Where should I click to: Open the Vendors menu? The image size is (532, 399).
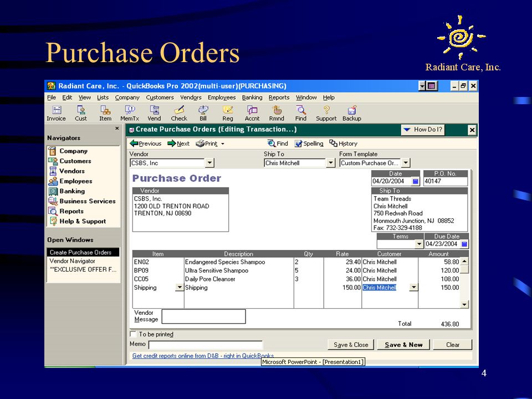point(191,98)
